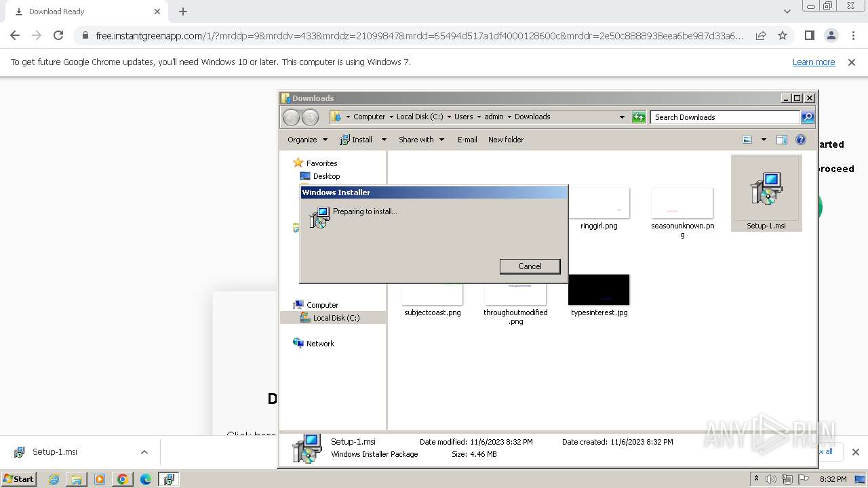The height and width of the screenshot is (488, 868).
Task: Select the Setup-1.msi file icon
Action: 766,192
